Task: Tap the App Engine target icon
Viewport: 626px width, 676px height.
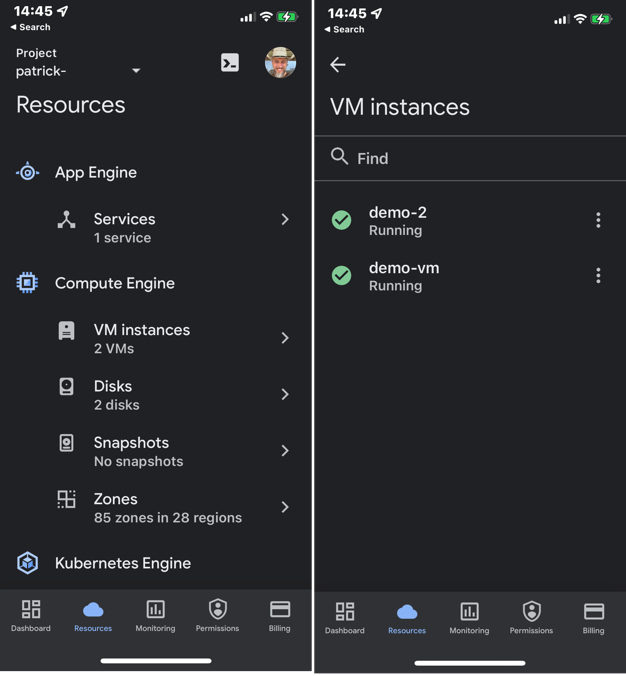Action: (28, 172)
